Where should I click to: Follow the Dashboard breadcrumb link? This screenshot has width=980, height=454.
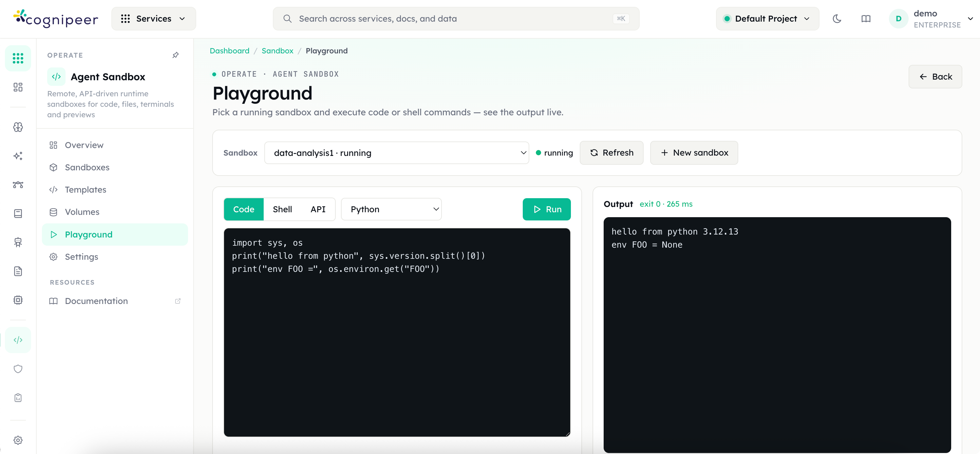point(229,51)
